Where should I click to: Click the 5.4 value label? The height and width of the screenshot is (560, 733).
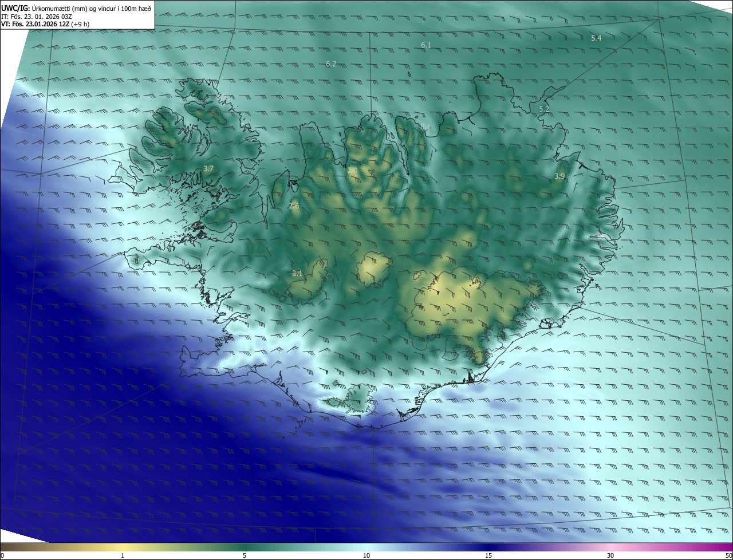point(596,38)
